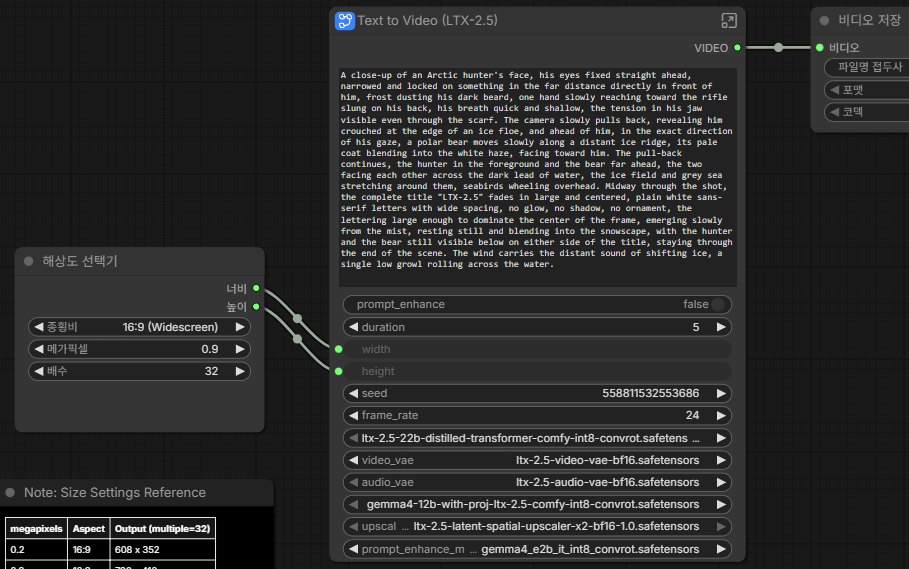Viewport: 909px width, 569px height.
Task: Select next audio_vae option with right arrow
Action: click(x=721, y=482)
